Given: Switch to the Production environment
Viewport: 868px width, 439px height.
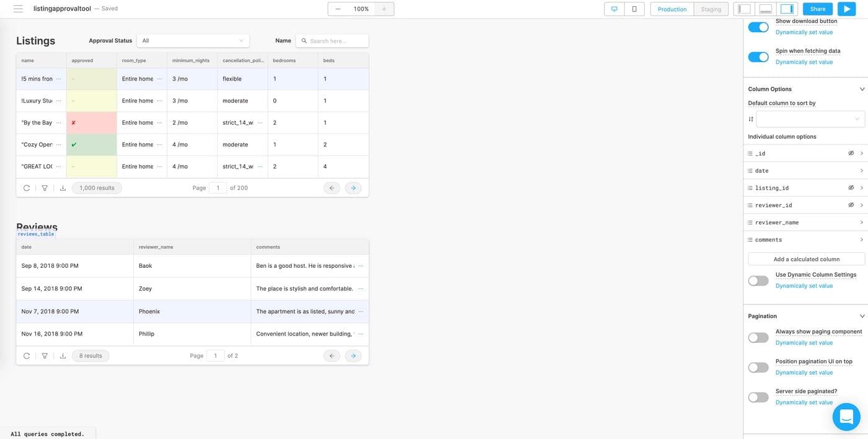Looking at the screenshot, I should 672,9.
